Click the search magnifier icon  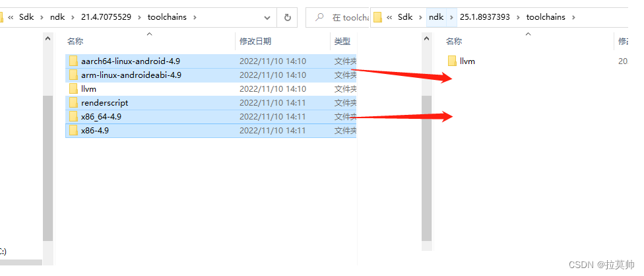[x=319, y=17]
